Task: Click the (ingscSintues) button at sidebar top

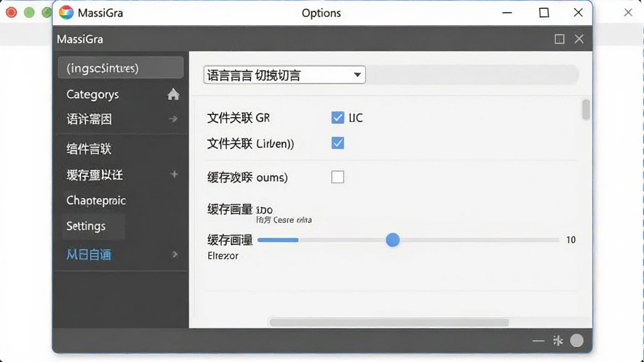Action: pyautogui.click(x=121, y=68)
